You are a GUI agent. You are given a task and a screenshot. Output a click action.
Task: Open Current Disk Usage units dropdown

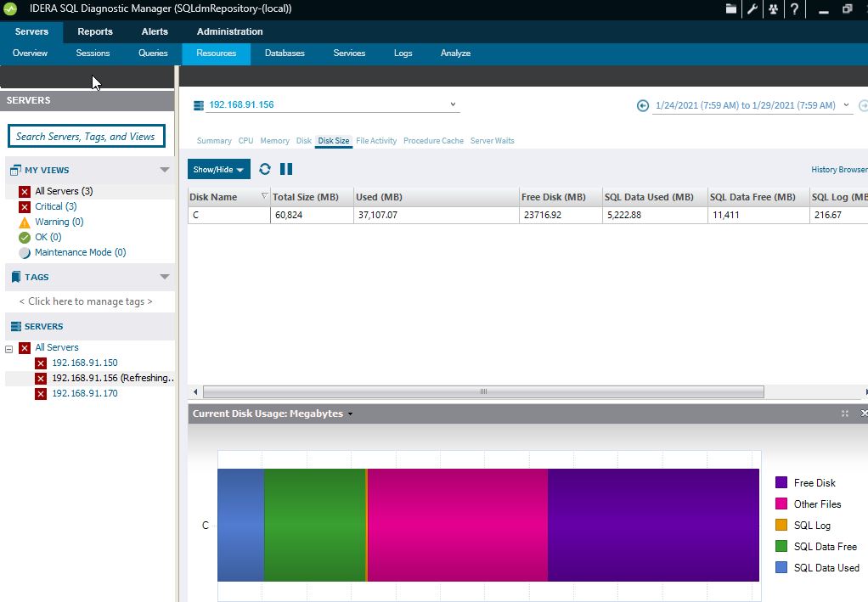click(x=351, y=414)
